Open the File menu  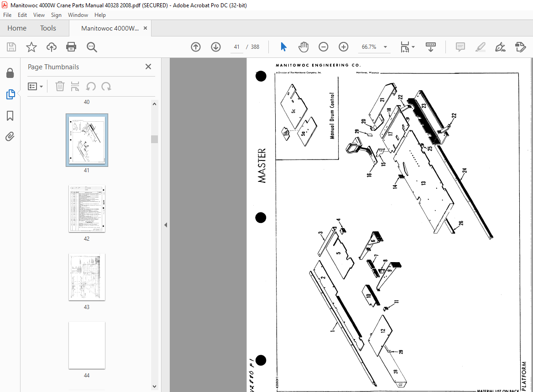pyautogui.click(x=7, y=15)
